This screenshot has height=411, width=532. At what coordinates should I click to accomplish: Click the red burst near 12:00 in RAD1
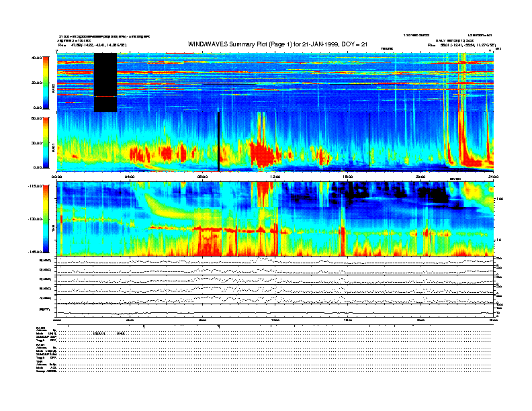(x=261, y=153)
